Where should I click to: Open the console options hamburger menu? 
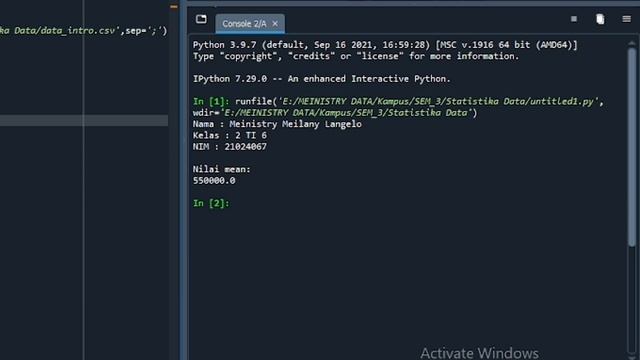coord(627,19)
